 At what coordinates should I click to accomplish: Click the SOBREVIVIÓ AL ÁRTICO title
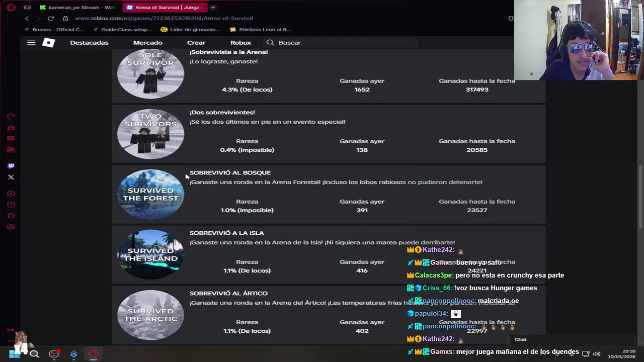point(228,293)
